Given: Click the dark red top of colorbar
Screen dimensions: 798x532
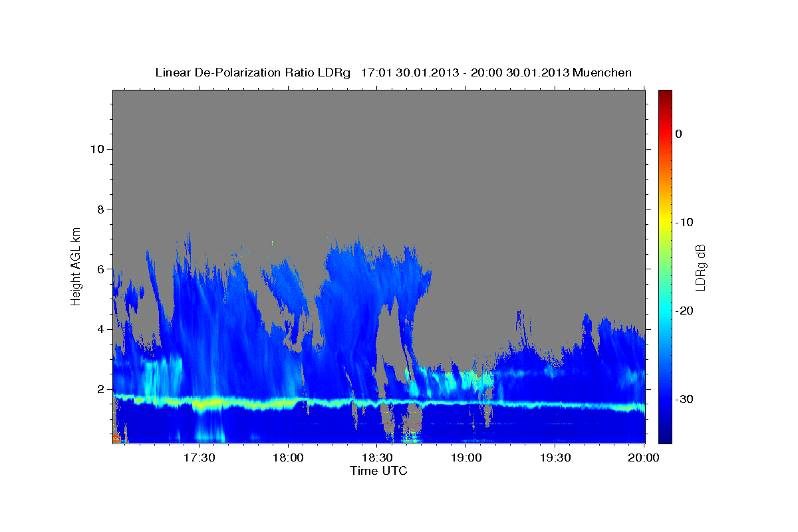Looking at the screenshot, I should [665, 94].
